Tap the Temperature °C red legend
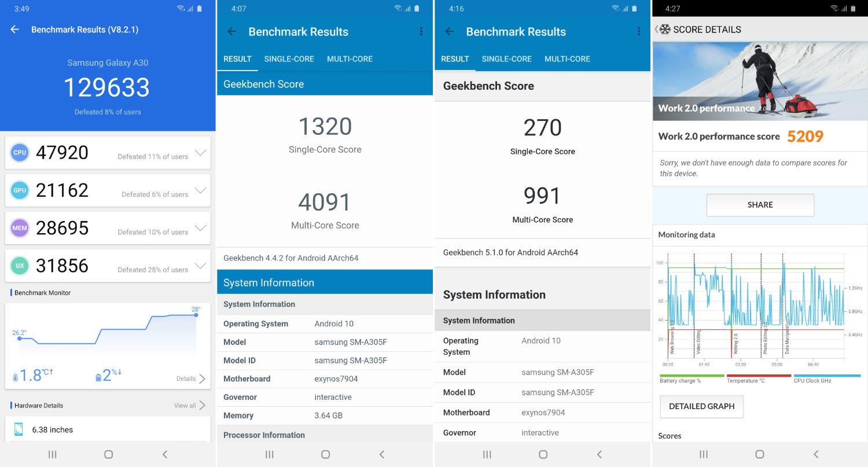This screenshot has width=868, height=467. (759, 378)
